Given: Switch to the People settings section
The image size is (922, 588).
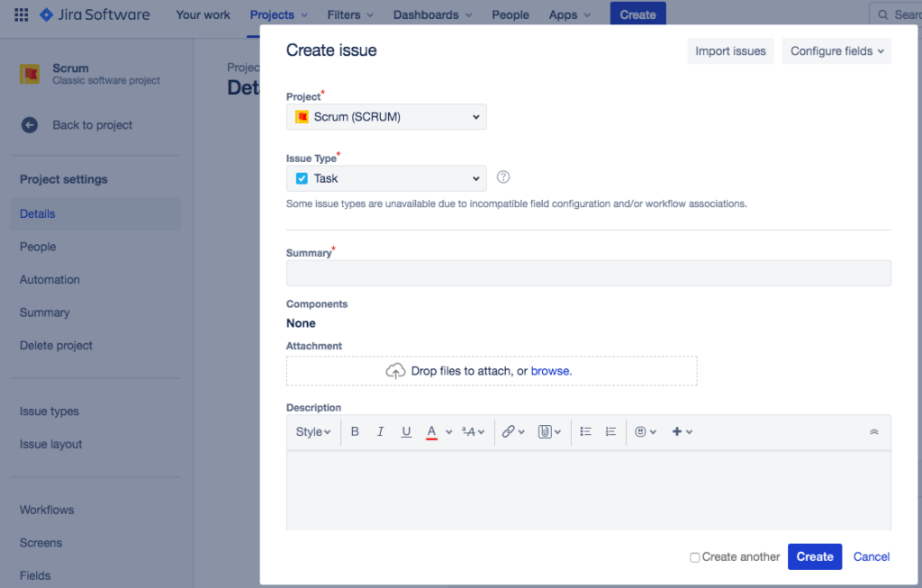Looking at the screenshot, I should coord(38,246).
